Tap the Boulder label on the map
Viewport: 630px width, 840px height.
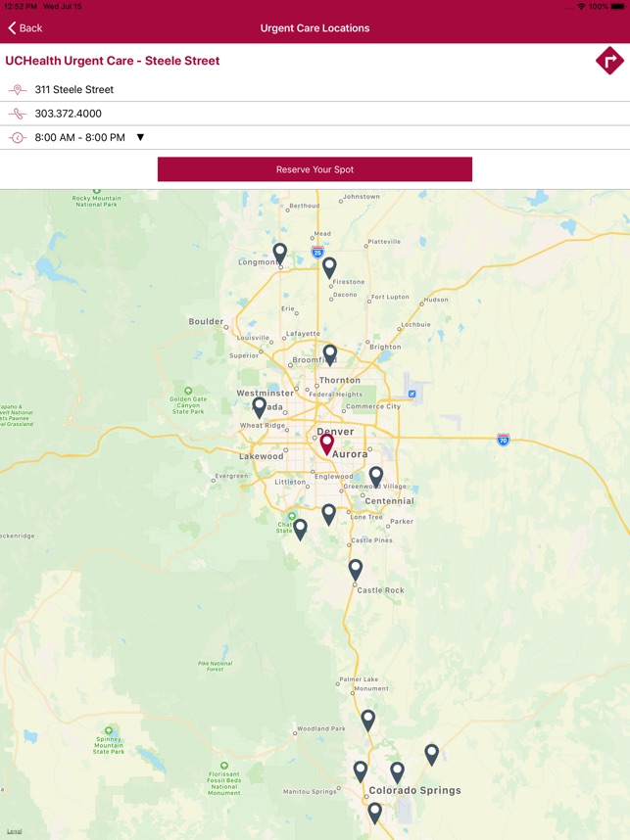point(206,321)
